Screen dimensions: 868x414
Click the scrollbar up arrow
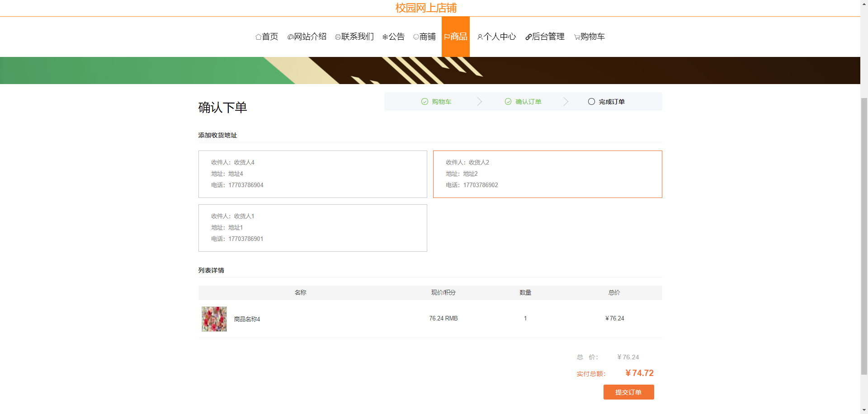864,4
